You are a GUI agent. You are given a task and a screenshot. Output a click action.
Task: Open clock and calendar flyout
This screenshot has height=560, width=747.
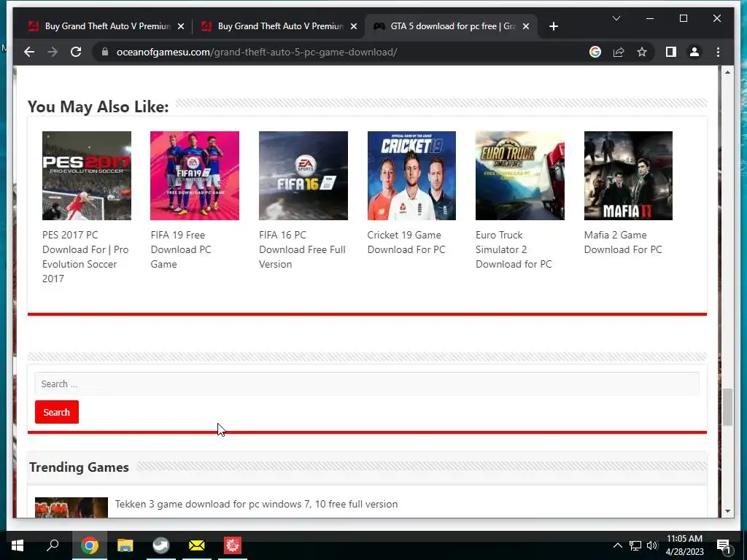[x=684, y=545]
